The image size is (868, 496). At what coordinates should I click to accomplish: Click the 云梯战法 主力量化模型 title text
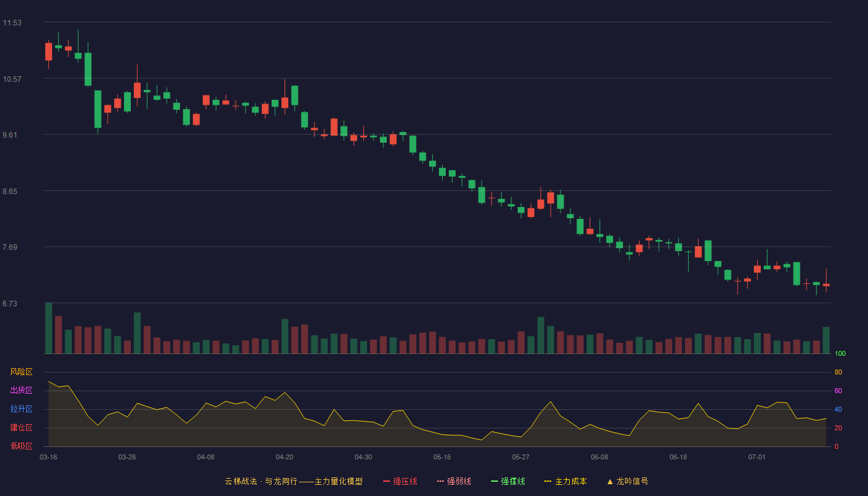[x=293, y=481]
